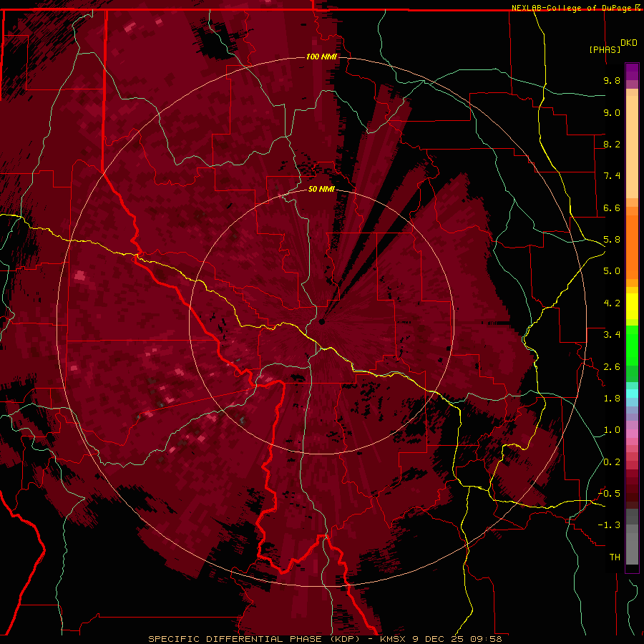Click the 0.2 scale label
644x644 pixels.
[612, 462]
